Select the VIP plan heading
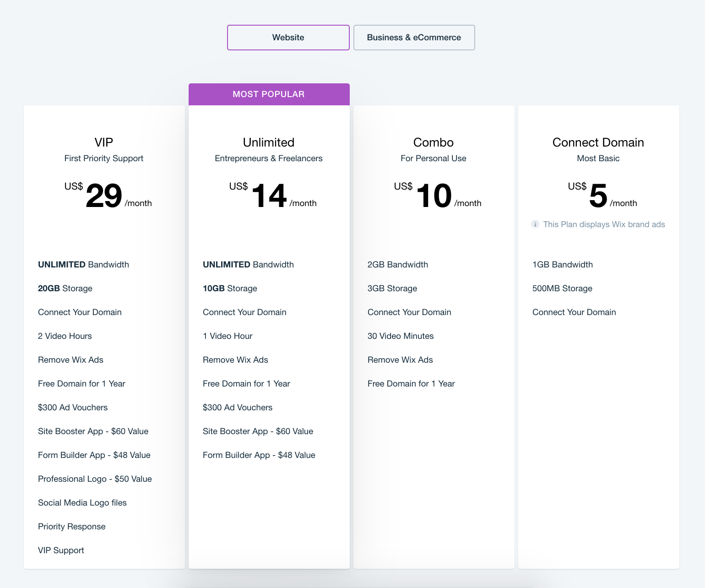 point(104,142)
